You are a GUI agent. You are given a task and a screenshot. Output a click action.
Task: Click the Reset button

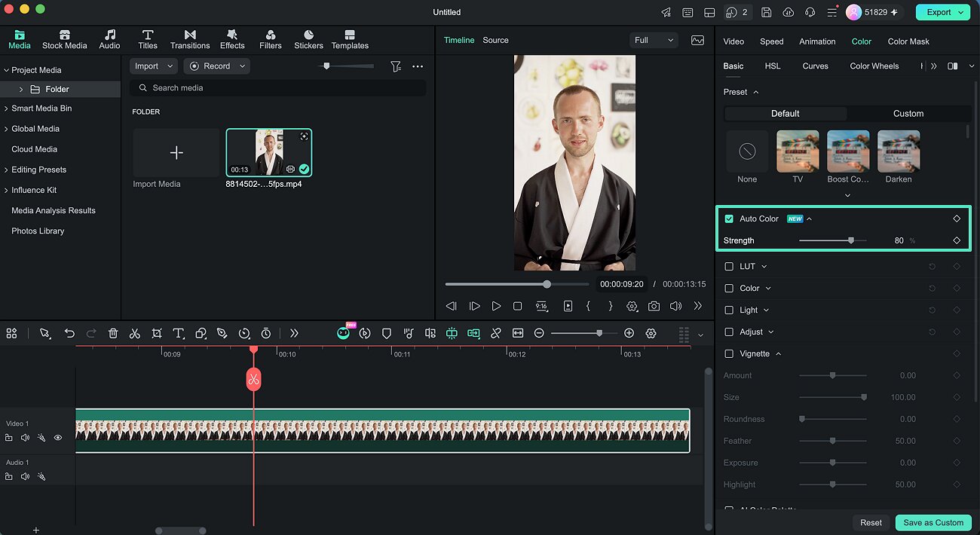click(871, 522)
